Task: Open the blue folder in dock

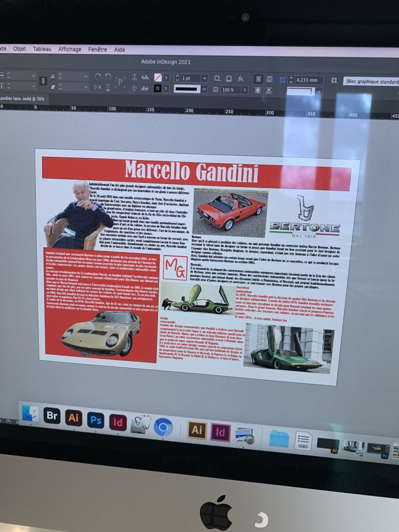Action: pyautogui.click(x=279, y=438)
